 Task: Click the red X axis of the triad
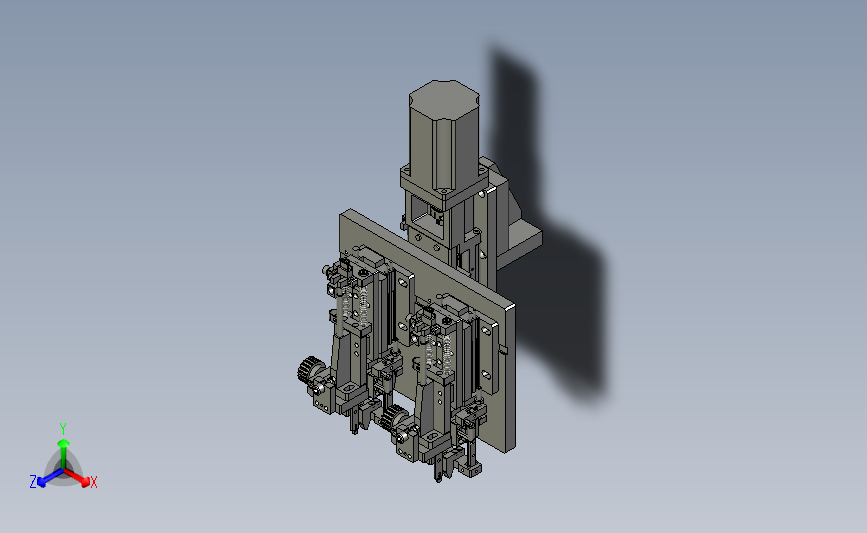76,478
